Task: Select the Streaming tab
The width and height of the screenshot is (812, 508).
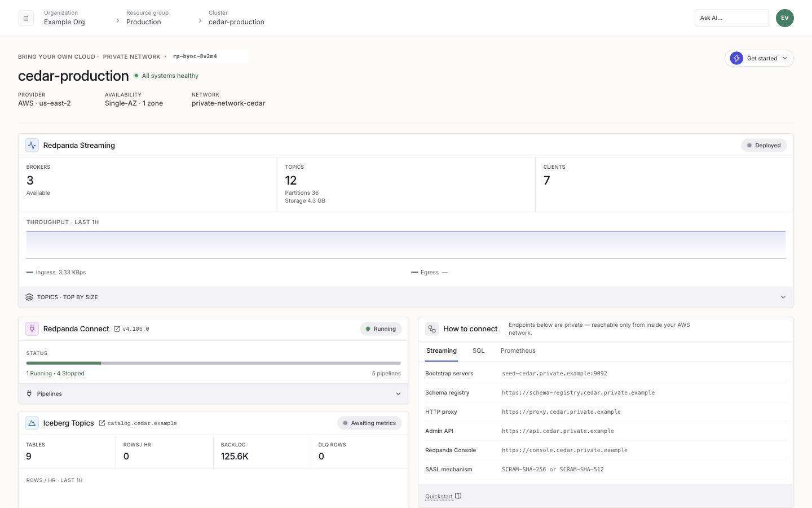Action: point(442,351)
